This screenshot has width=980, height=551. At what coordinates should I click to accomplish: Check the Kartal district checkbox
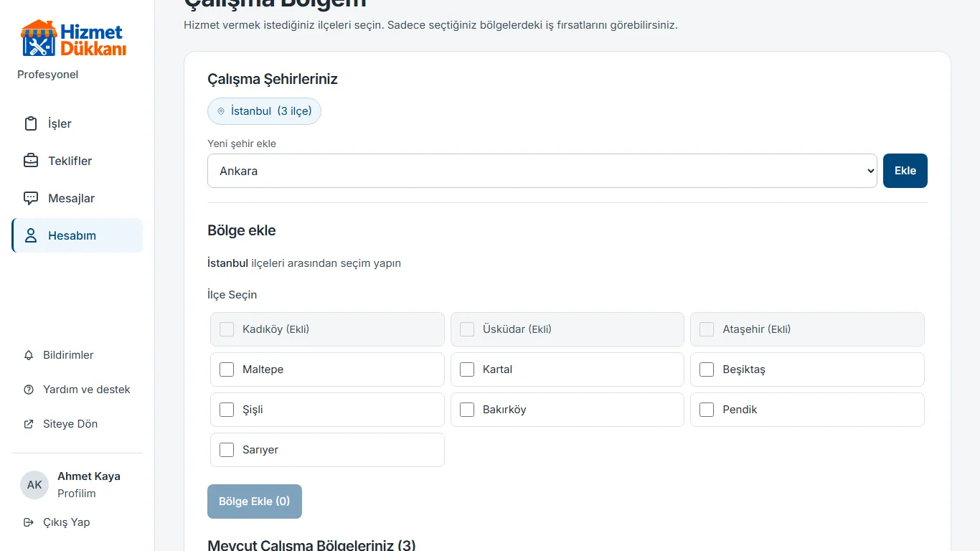click(467, 369)
